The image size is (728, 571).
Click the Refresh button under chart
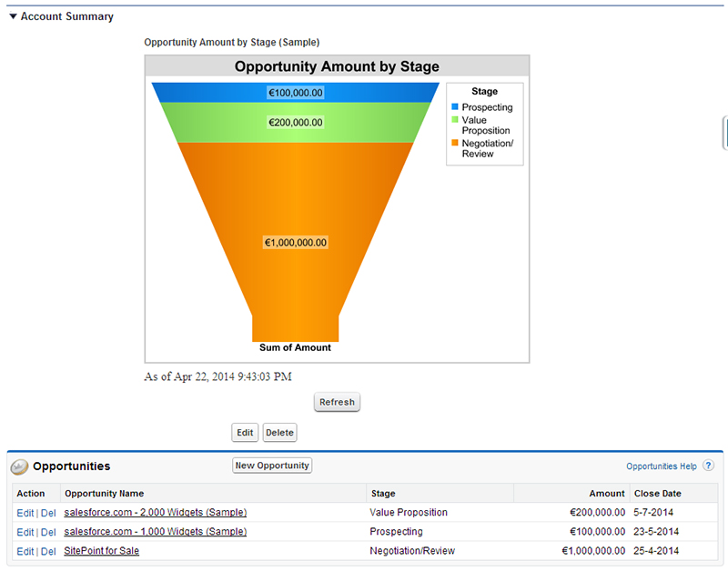[337, 402]
